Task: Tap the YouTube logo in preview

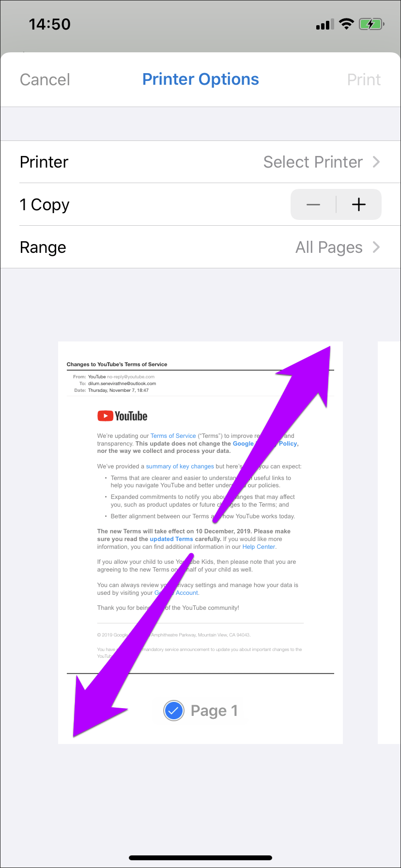Action: [x=123, y=416]
